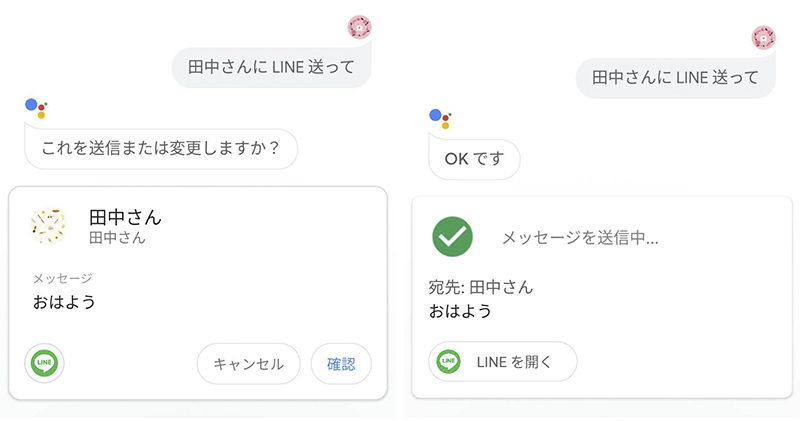This screenshot has width=800, height=421.
Task: Click おはよう message text in right card
Action: [x=460, y=311]
